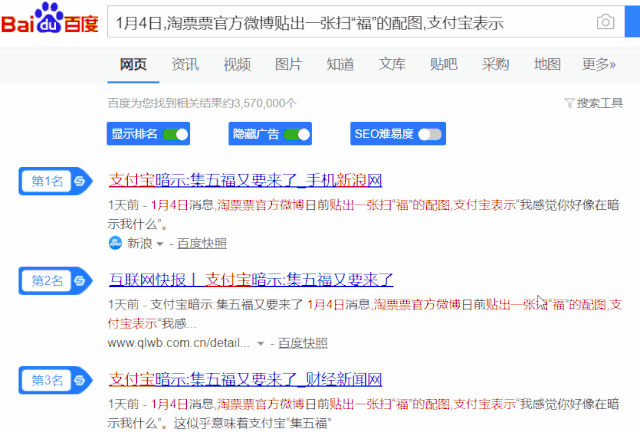Open 百度快照 for the qlwb.com.cn result
The image size is (640, 432).
tap(302, 343)
